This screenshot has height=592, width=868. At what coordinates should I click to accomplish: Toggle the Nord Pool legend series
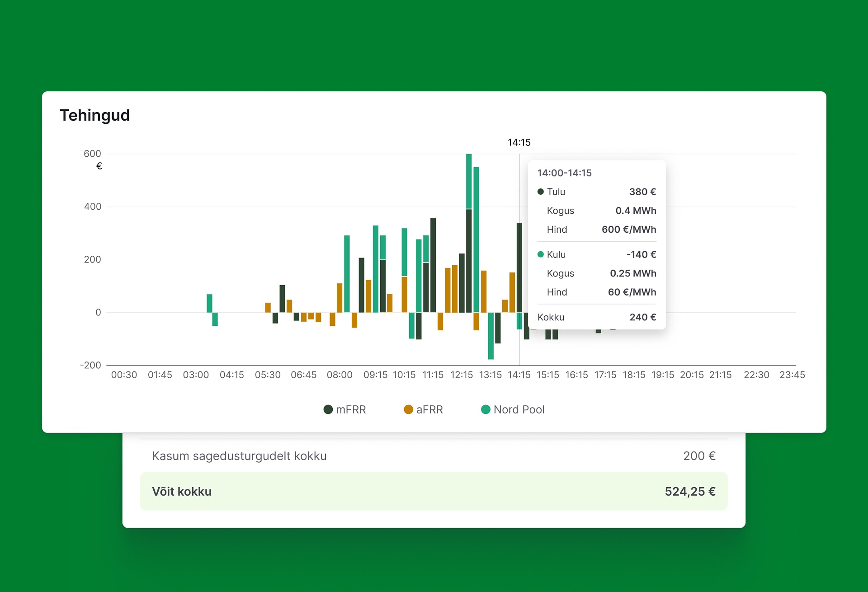point(519,409)
